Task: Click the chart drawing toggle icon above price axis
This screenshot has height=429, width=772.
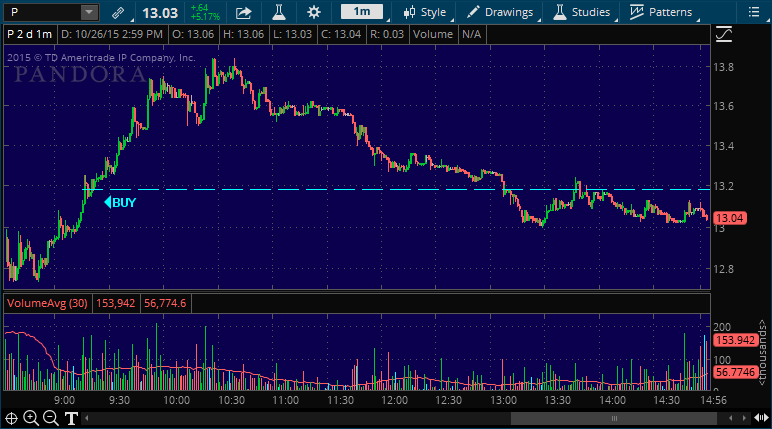Action: pos(724,34)
